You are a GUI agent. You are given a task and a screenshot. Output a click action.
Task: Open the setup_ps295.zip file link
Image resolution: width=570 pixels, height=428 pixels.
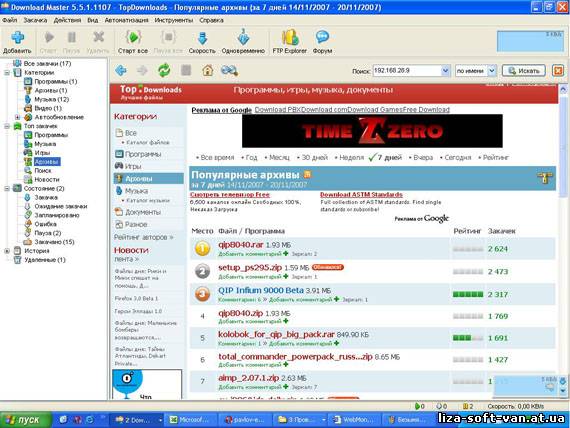[250, 267]
